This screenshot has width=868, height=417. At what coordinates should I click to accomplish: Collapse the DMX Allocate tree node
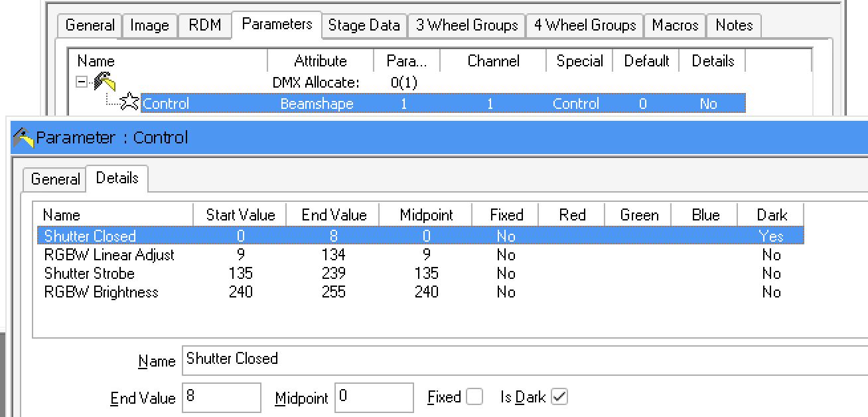[82, 82]
